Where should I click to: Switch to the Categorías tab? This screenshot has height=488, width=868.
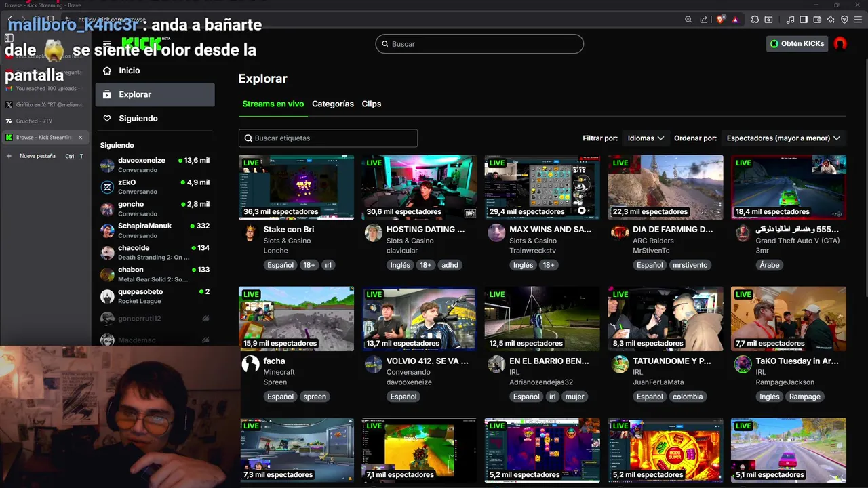(333, 104)
